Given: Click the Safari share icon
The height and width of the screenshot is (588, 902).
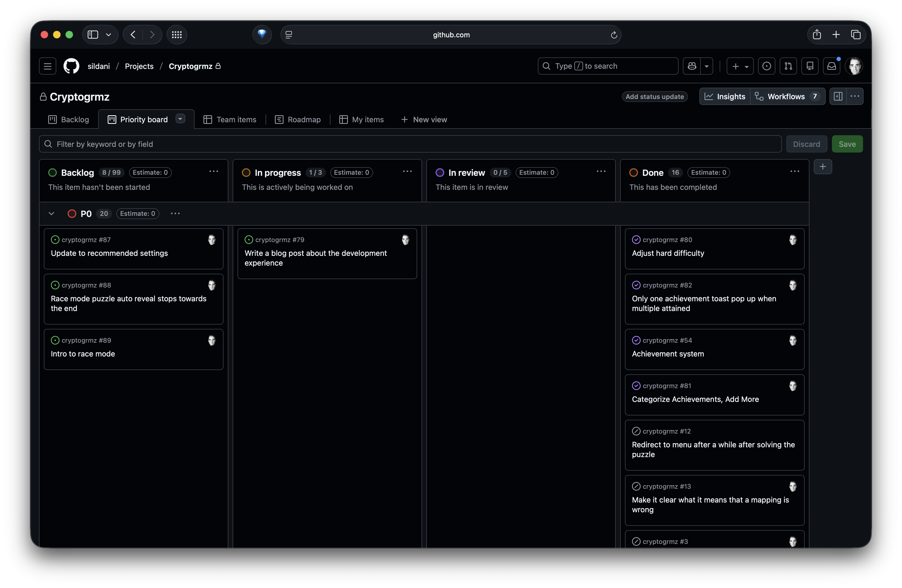Looking at the screenshot, I should 817,34.
